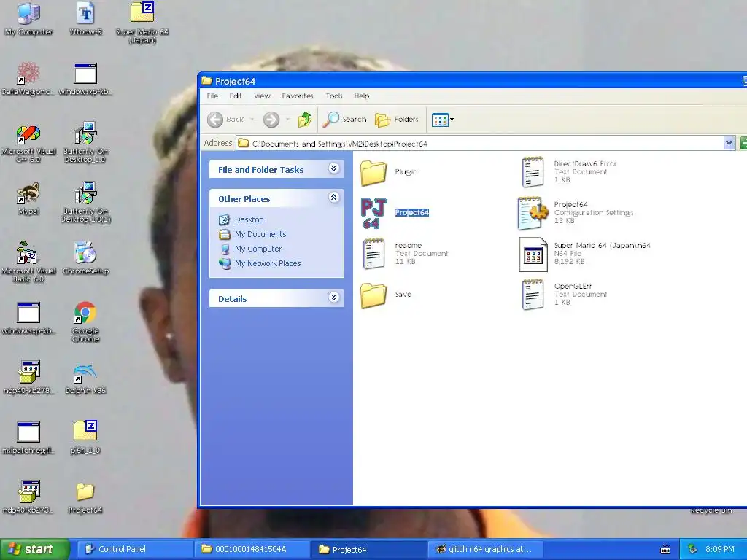Select the upper windowsxp-kb desktop icon
Screen dimensions: 747x560
85,79
